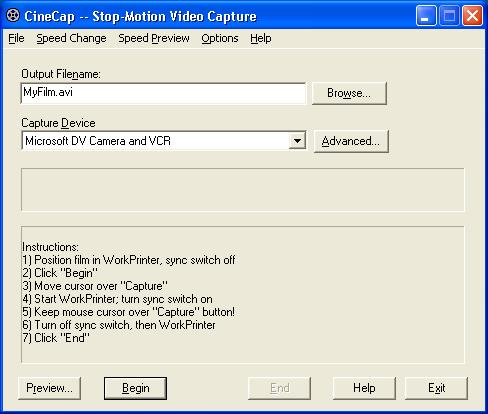Minimize the CineCap window
Screen dimensions: 488x414
pos(426,16)
